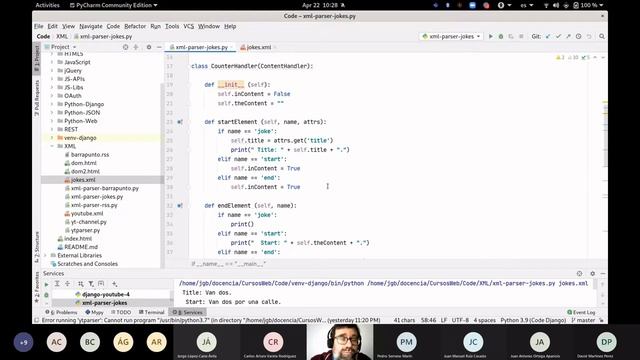Go to next highlighted error arrow
This screenshot has height=360, width=640.
coord(603,58)
